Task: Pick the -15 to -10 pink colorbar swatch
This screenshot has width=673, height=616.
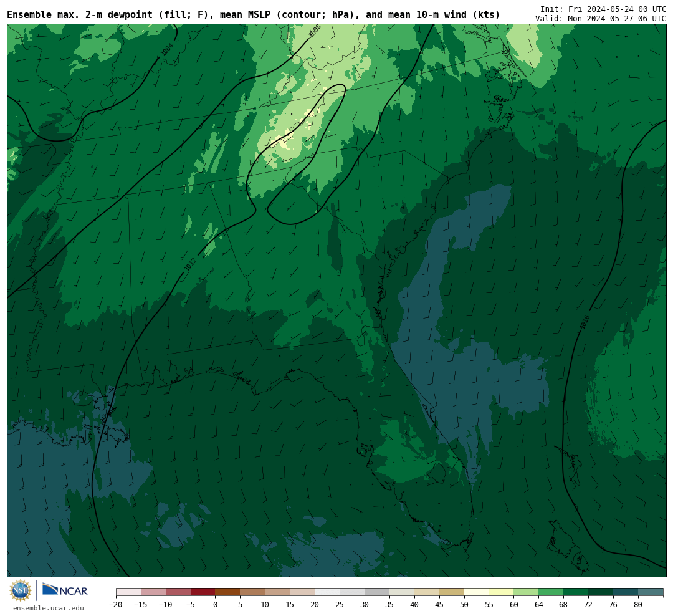Action: tap(153, 592)
